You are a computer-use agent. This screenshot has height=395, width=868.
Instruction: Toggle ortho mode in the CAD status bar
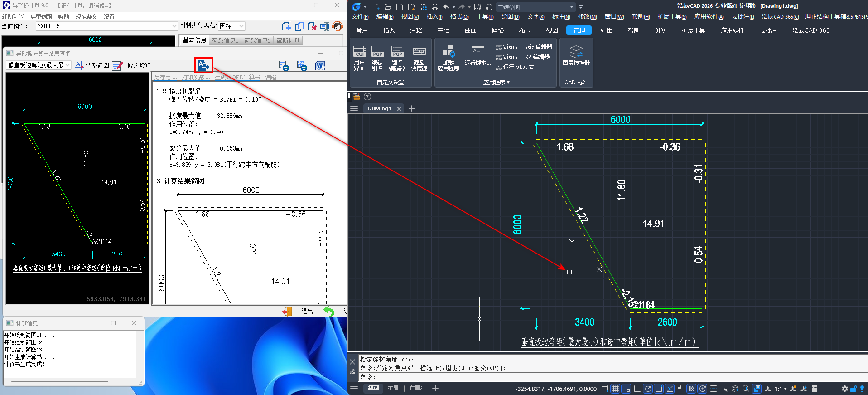[637, 389]
